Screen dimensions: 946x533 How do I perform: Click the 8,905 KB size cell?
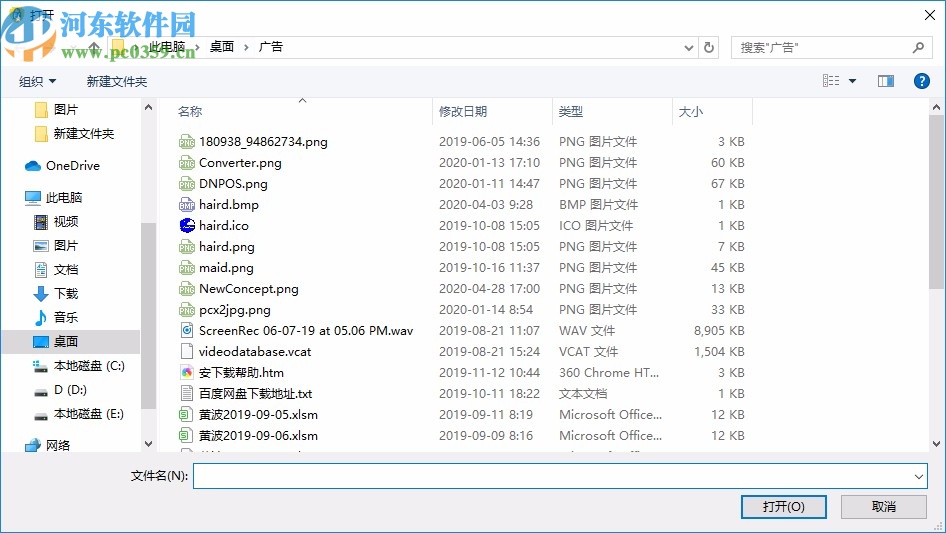719,331
